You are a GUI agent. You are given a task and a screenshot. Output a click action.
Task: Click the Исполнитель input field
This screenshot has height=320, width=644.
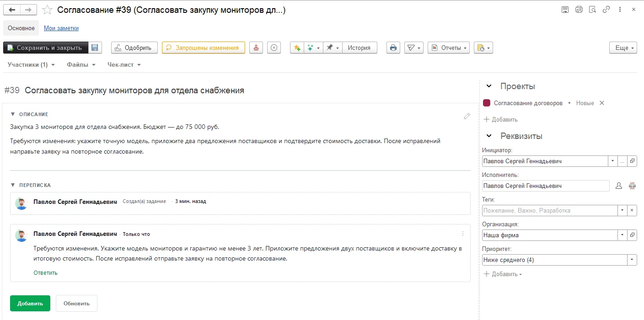point(546,186)
